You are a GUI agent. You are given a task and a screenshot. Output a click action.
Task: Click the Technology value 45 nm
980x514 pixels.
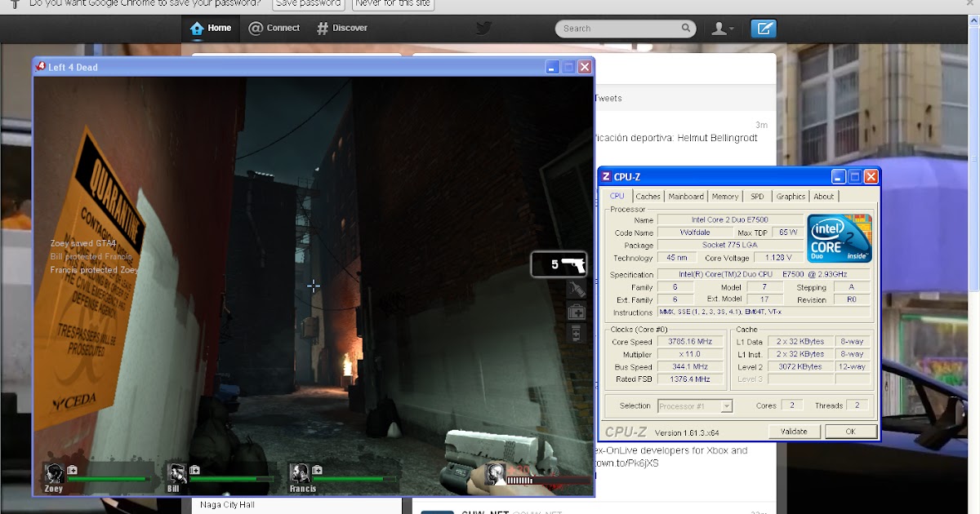pyautogui.click(x=677, y=258)
